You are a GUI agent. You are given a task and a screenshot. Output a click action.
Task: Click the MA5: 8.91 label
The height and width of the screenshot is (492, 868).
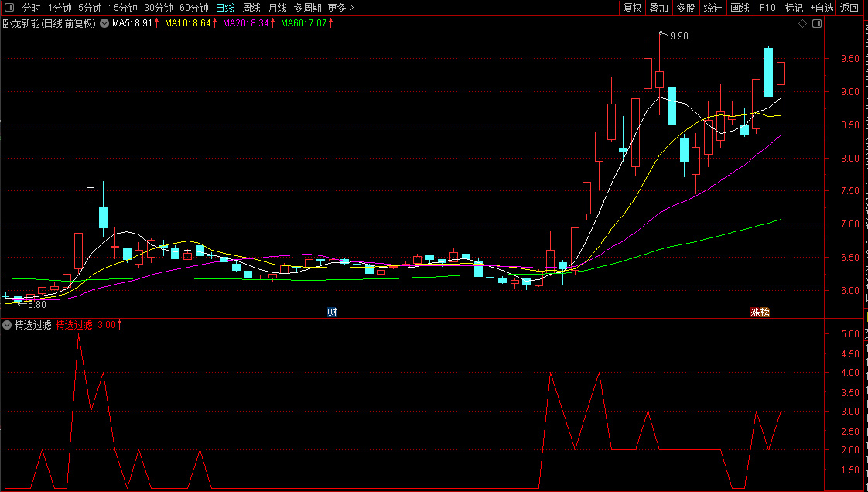pos(132,23)
